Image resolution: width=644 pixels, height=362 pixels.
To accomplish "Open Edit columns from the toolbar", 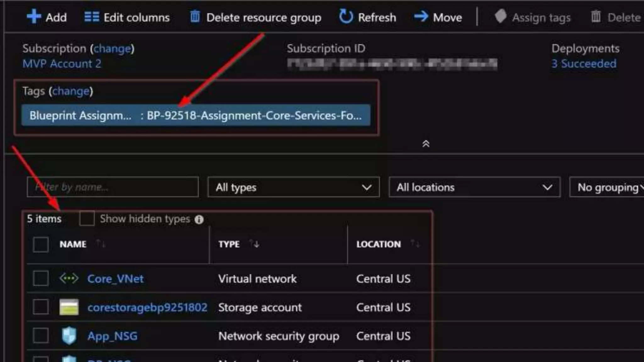I will coord(127,17).
